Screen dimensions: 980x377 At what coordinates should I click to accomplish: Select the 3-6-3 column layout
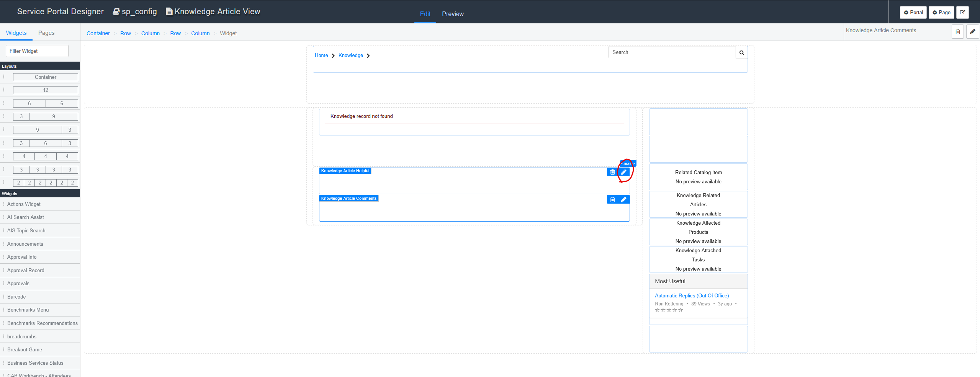[45, 143]
